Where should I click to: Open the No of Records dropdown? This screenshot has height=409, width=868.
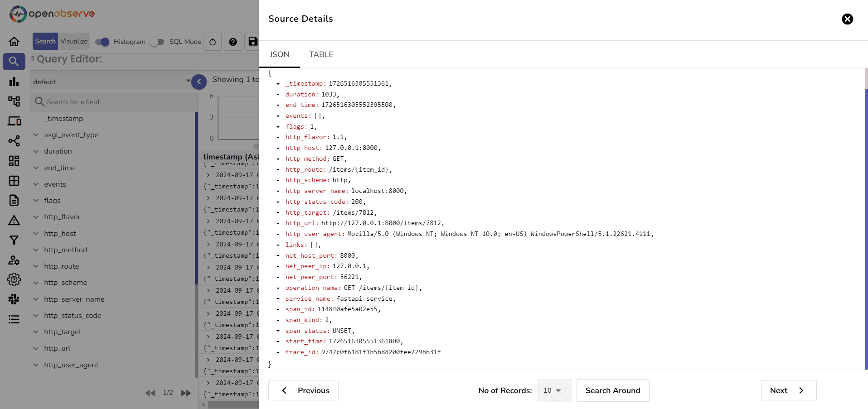[553, 390]
